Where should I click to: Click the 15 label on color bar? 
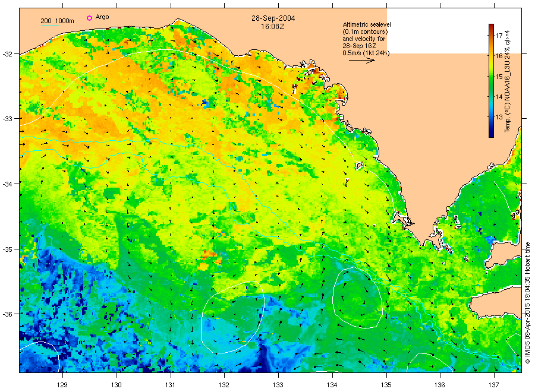(499, 77)
